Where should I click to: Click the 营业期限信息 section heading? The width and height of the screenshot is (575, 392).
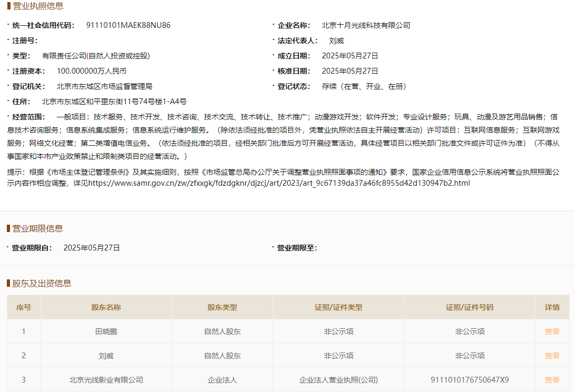37,228
